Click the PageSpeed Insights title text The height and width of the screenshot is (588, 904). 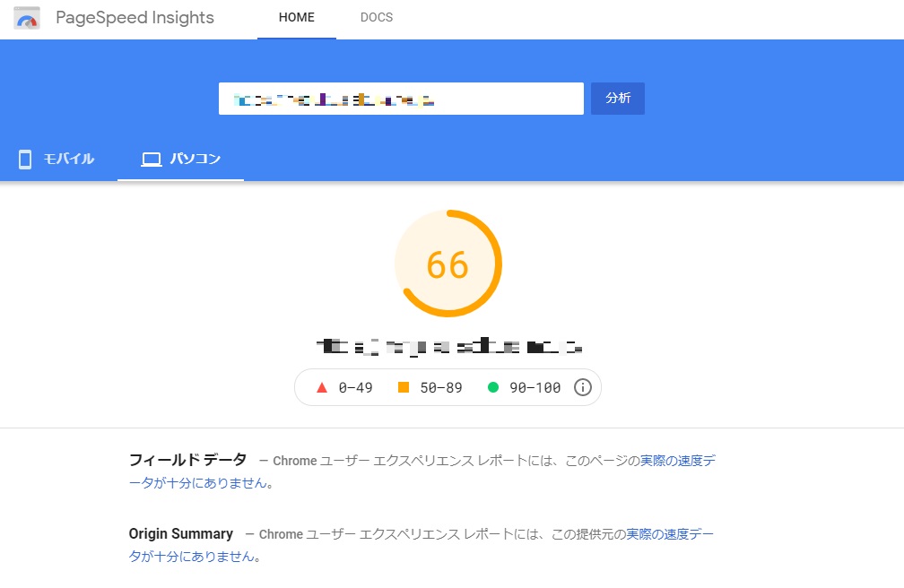click(x=135, y=18)
